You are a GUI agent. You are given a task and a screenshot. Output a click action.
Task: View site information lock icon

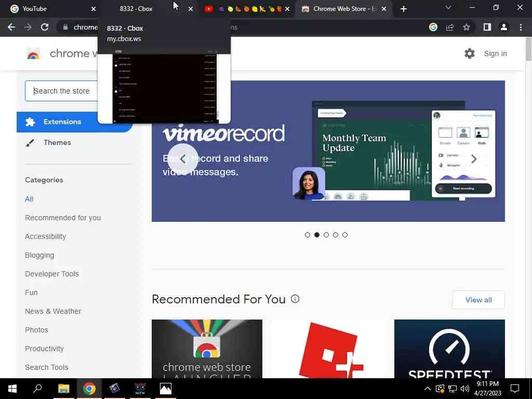tap(65, 27)
